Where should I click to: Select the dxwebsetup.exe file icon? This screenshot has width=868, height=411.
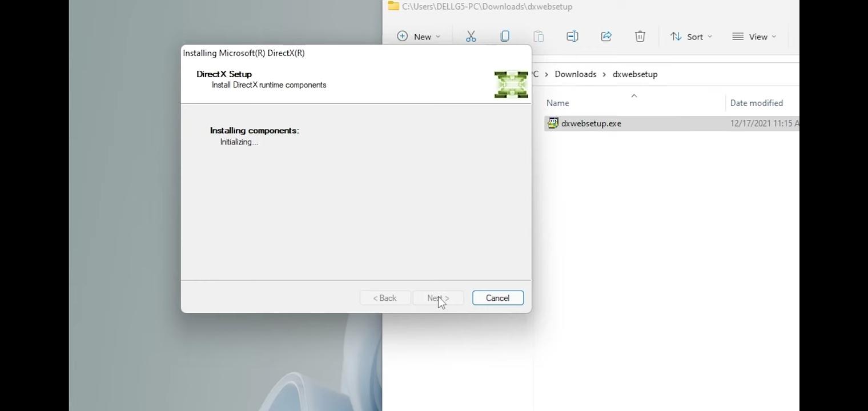552,123
